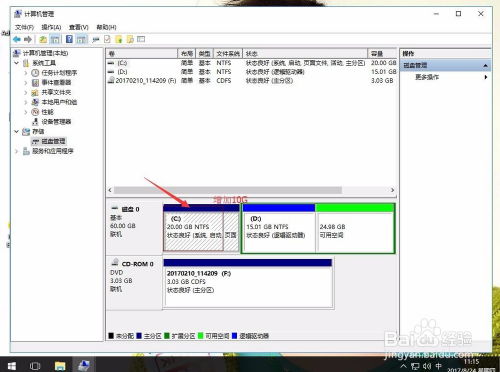Click the Capacity (容量) column header
Screen dimensions: 500x372
pyautogui.click(x=382, y=54)
